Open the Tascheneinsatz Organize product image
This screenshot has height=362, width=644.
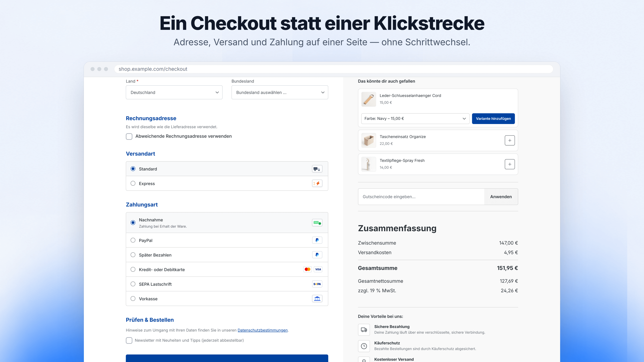click(368, 140)
